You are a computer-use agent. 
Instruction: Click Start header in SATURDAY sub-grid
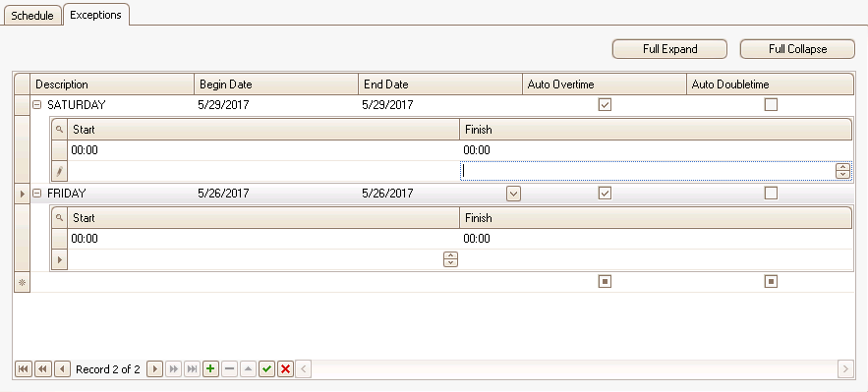point(263,130)
